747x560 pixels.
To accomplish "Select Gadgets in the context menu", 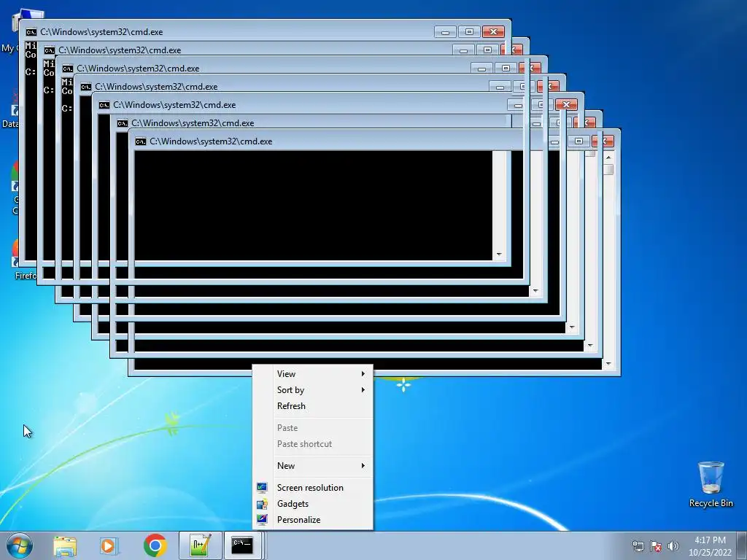I will pos(312,504).
